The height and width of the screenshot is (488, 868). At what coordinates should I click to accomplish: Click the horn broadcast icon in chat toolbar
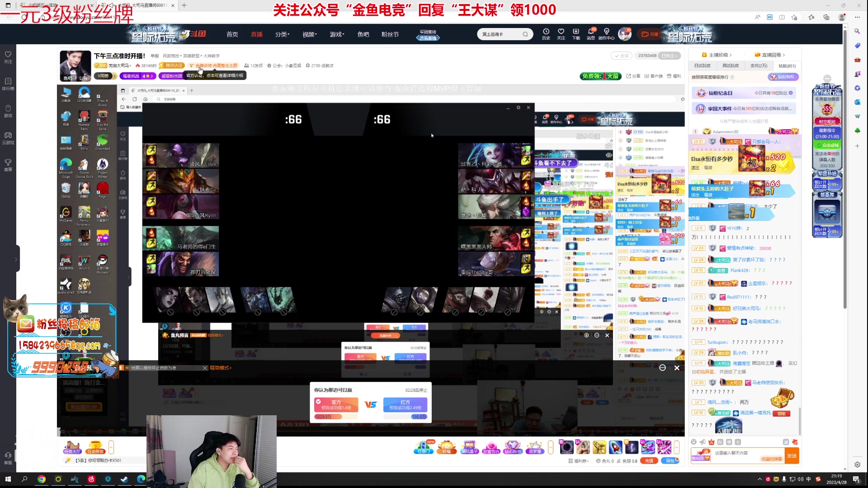703,442
